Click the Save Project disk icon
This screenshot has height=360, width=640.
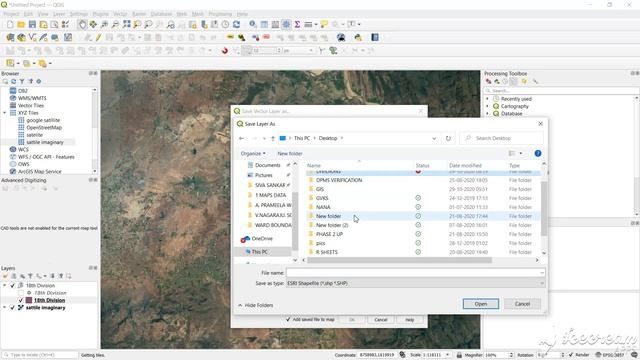coord(32,24)
